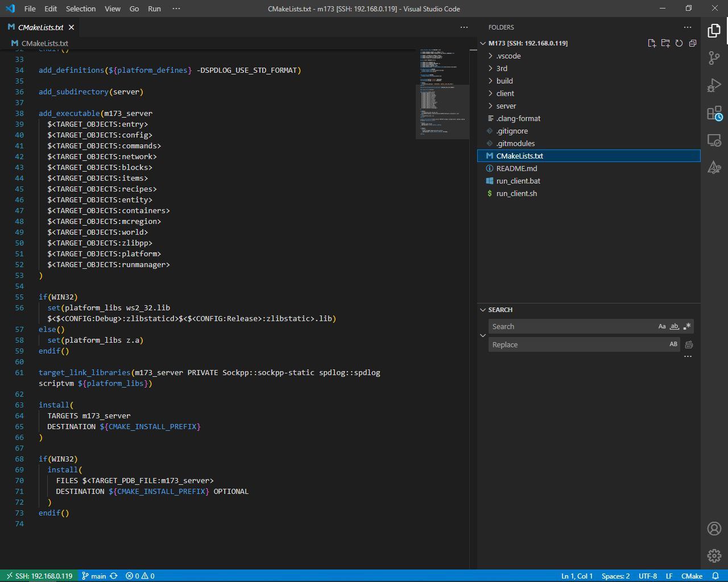Collapse all folders in explorer
The height and width of the screenshot is (582, 728).
(693, 43)
